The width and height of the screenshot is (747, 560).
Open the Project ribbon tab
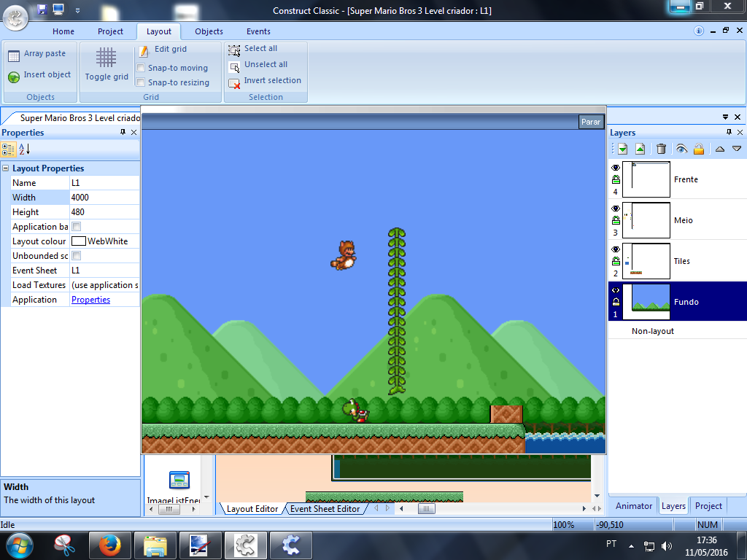point(110,31)
